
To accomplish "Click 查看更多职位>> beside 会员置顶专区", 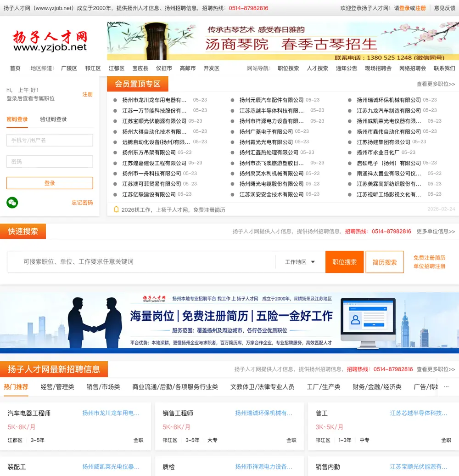I will point(436,84).
